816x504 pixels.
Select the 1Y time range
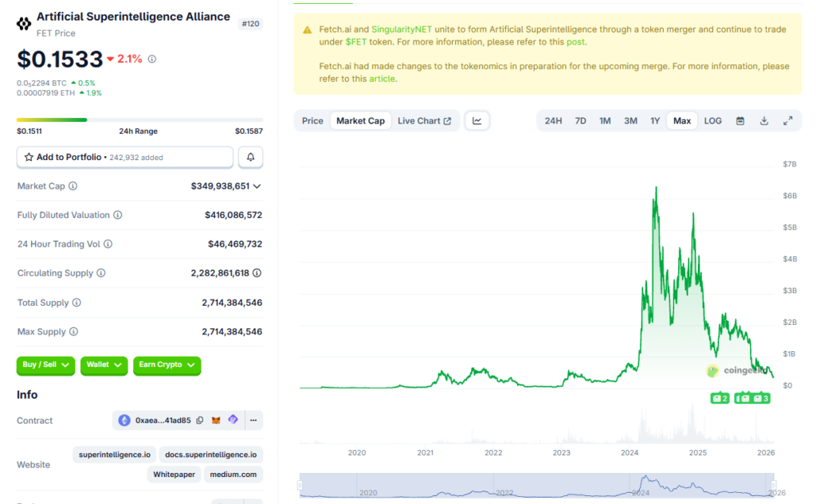pyautogui.click(x=655, y=121)
